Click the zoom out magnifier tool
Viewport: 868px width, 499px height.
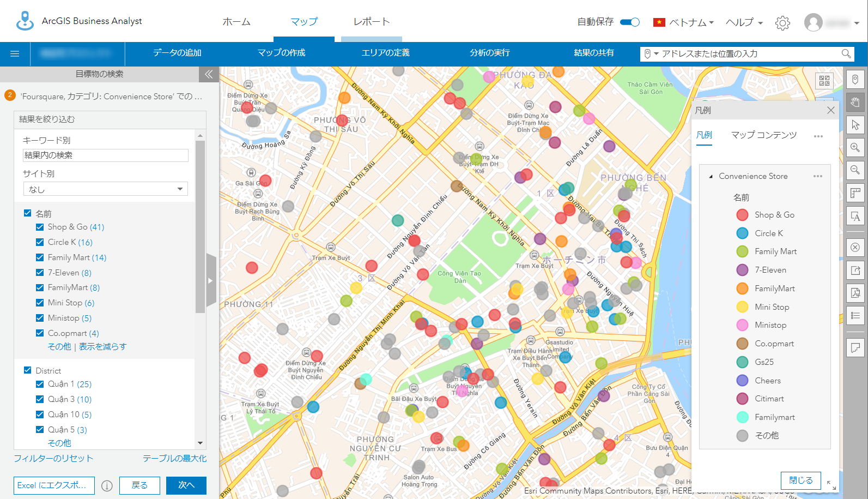pos(855,170)
